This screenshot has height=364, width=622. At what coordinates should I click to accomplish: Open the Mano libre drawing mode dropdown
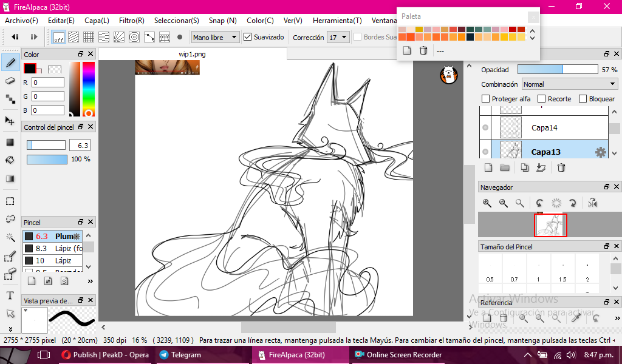point(215,37)
